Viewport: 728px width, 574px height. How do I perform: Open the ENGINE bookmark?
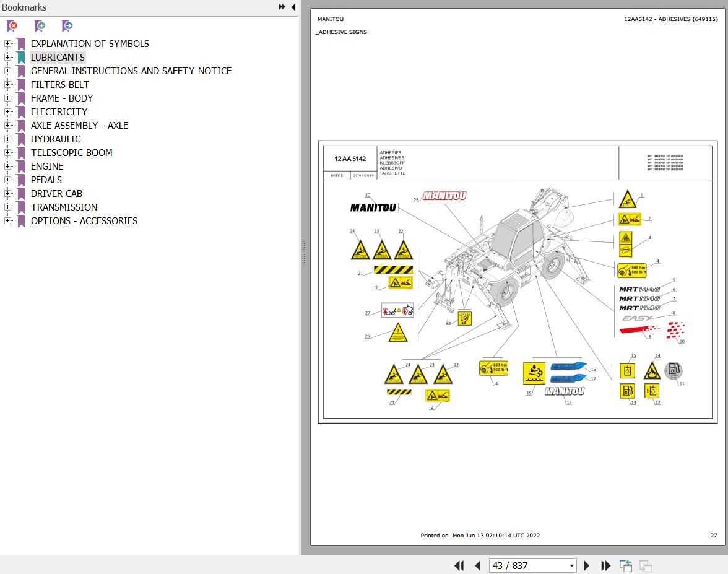tap(47, 166)
